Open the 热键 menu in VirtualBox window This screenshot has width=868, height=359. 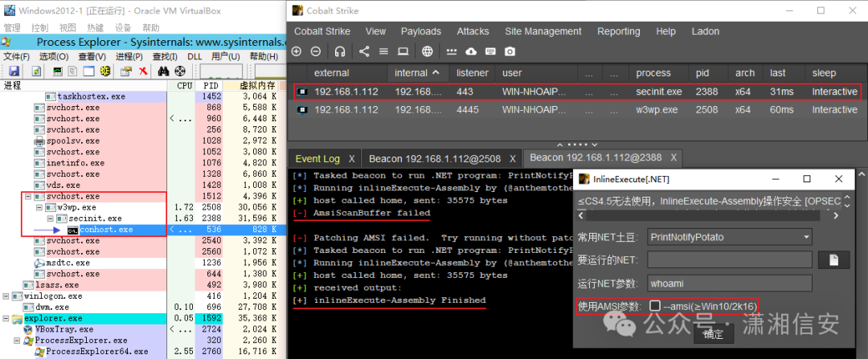(x=95, y=27)
